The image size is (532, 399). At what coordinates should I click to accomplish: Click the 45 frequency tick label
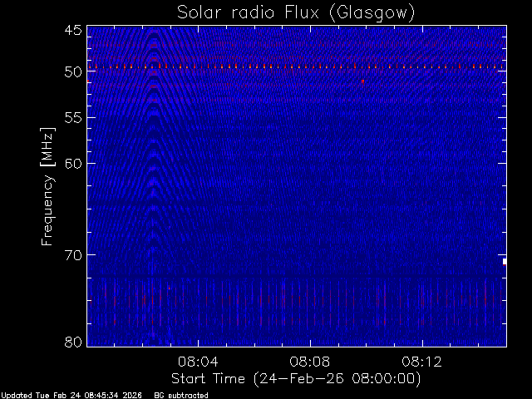(73, 30)
